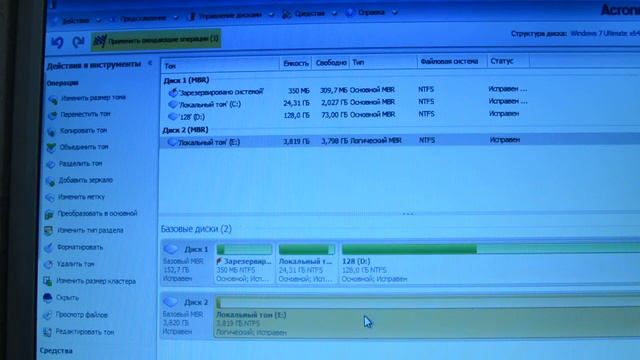
Task: Click the checkered flag apply-operations button
Action: point(156,40)
